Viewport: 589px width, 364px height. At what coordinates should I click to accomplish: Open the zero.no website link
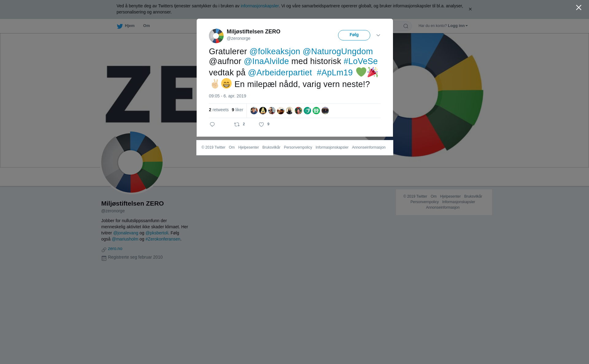pyautogui.click(x=115, y=248)
